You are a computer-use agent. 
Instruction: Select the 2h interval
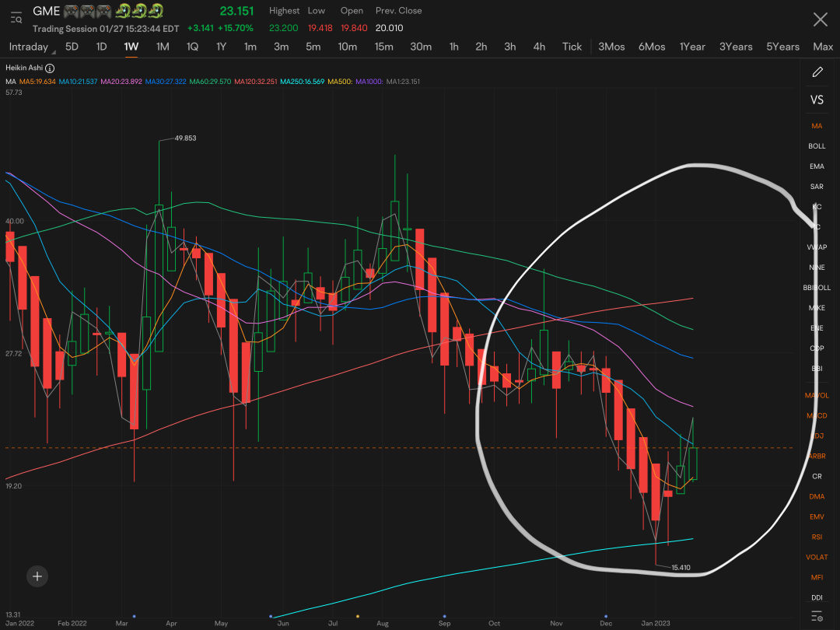pyautogui.click(x=481, y=47)
